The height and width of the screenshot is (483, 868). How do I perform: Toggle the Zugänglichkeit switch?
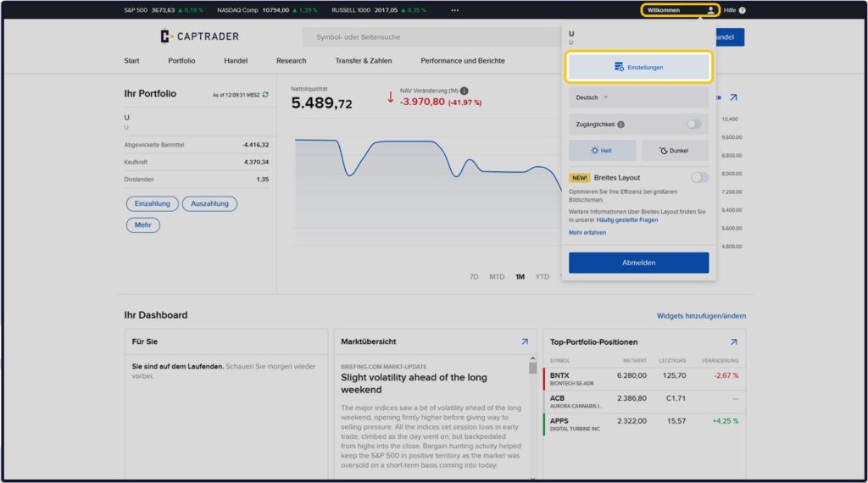pyautogui.click(x=693, y=125)
